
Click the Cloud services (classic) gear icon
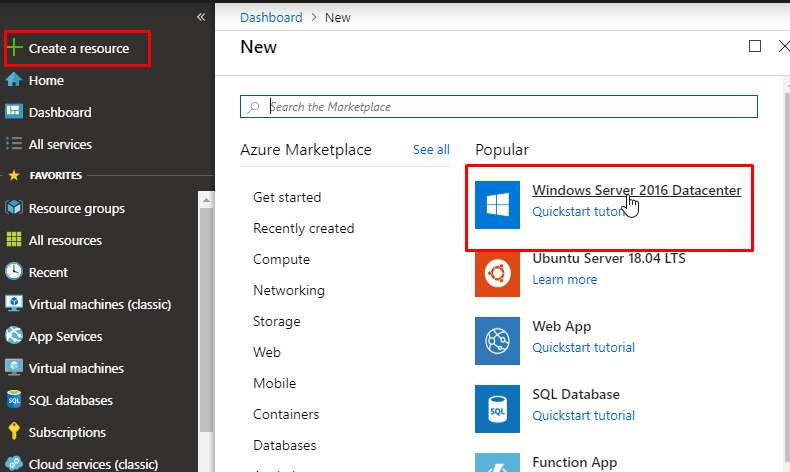(x=14, y=463)
